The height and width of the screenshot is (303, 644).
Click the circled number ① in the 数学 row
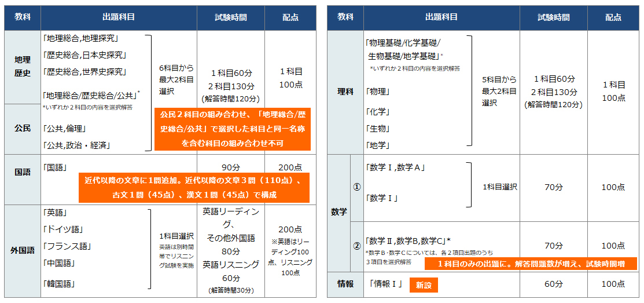click(357, 187)
